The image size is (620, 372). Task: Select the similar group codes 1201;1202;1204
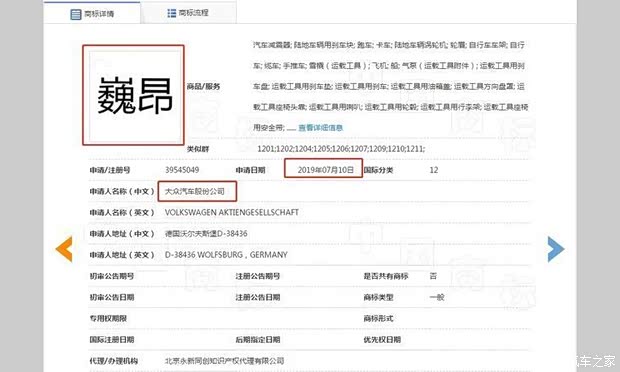[x=341, y=149]
